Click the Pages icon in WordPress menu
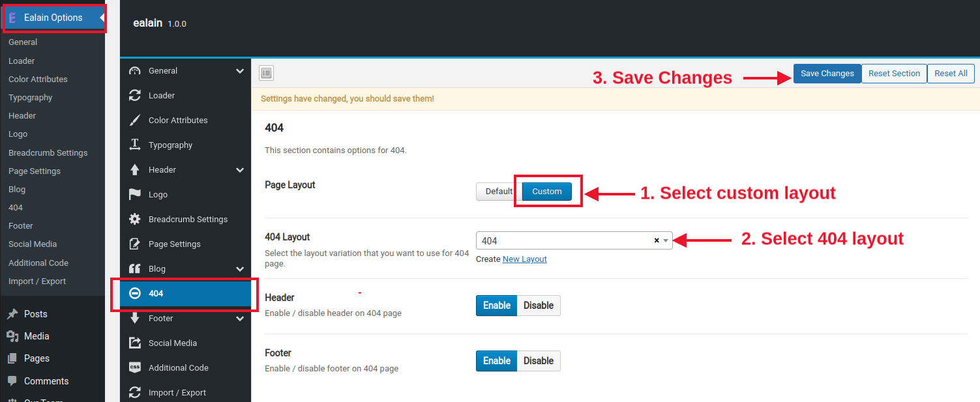Image resolution: width=980 pixels, height=402 pixels. [x=12, y=358]
